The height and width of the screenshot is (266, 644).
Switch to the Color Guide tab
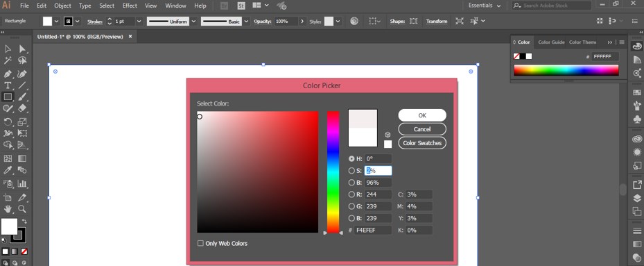point(551,42)
